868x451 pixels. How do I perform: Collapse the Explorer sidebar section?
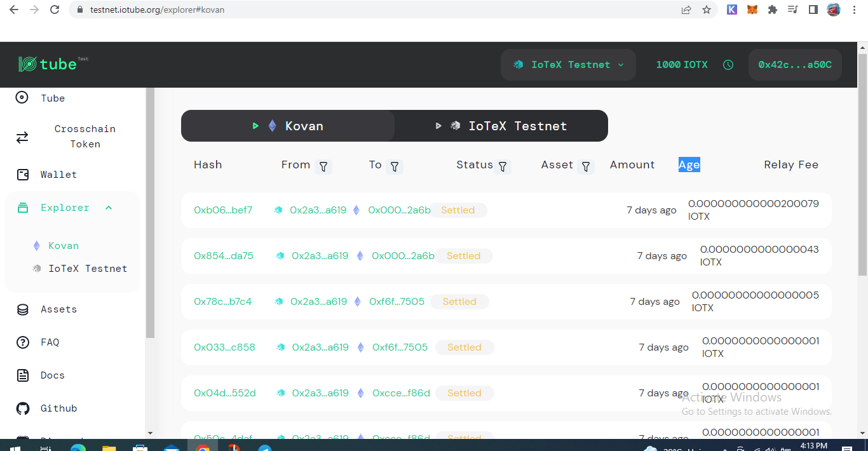109,208
